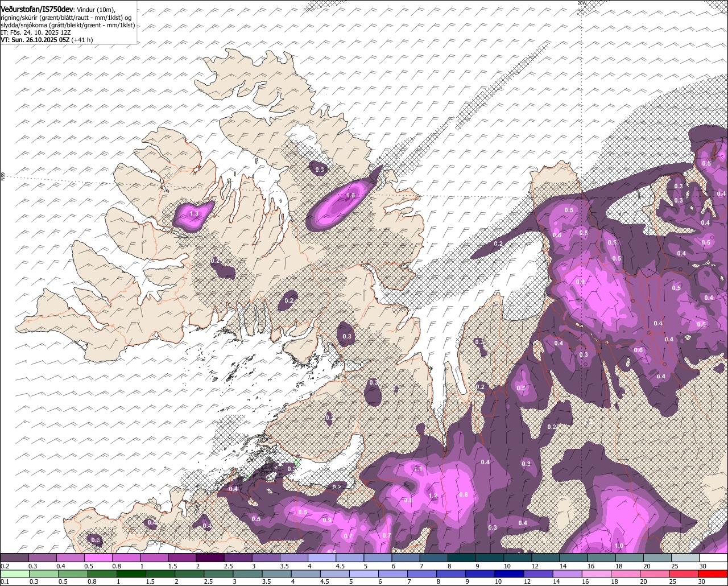This screenshot has width=728, height=586.
Task: Pick the dark teal 8–9 swatch in the purple legend row
Action: pos(462,558)
